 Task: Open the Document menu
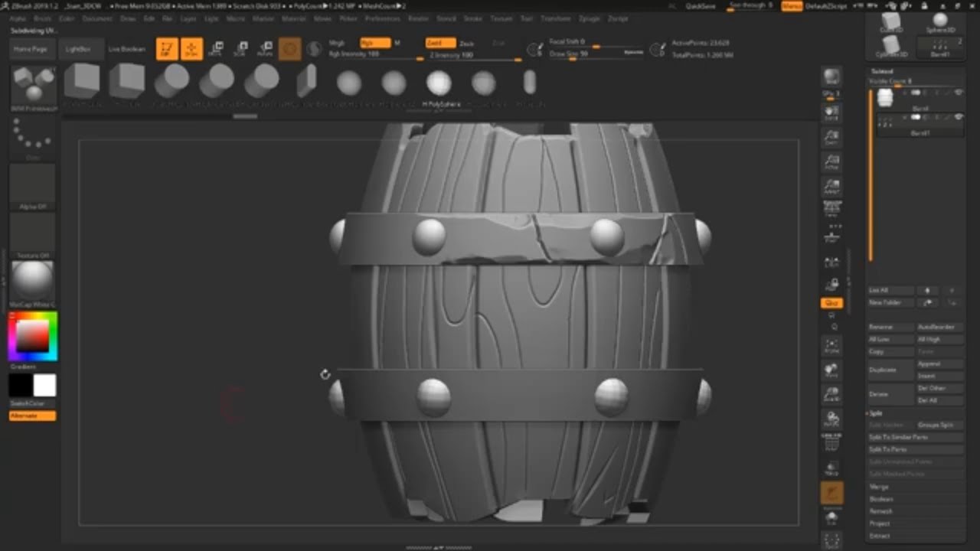coord(97,18)
